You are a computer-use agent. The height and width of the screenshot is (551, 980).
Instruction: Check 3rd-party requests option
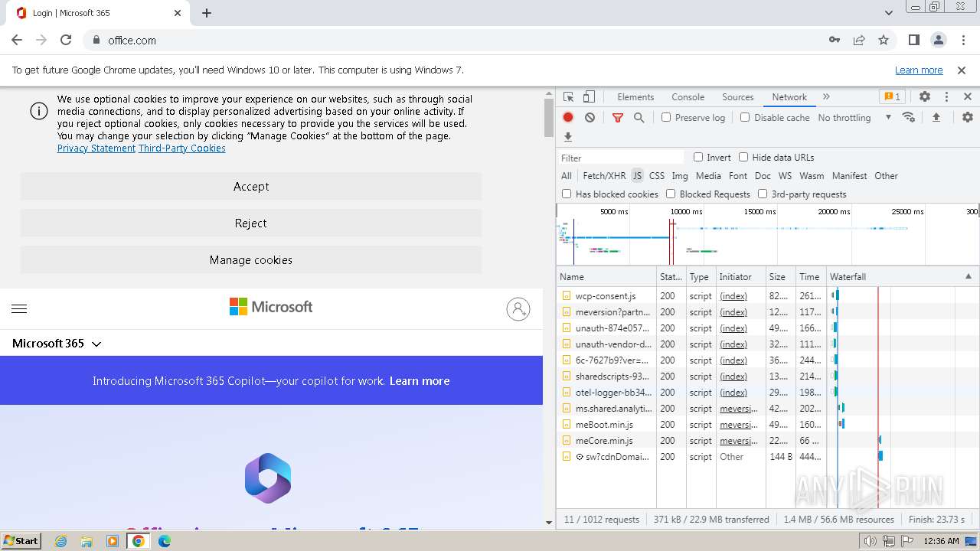point(763,194)
